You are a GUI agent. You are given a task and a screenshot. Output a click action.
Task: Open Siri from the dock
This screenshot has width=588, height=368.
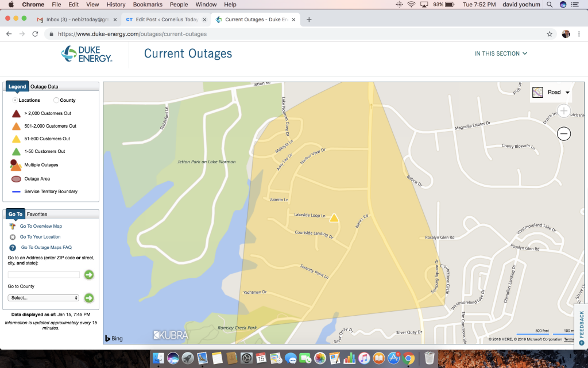coord(173,358)
